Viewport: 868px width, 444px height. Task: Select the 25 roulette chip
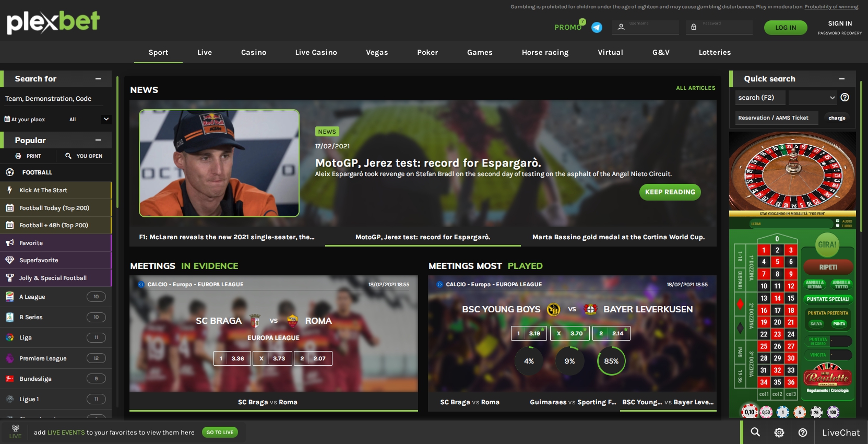pos(816,412)
